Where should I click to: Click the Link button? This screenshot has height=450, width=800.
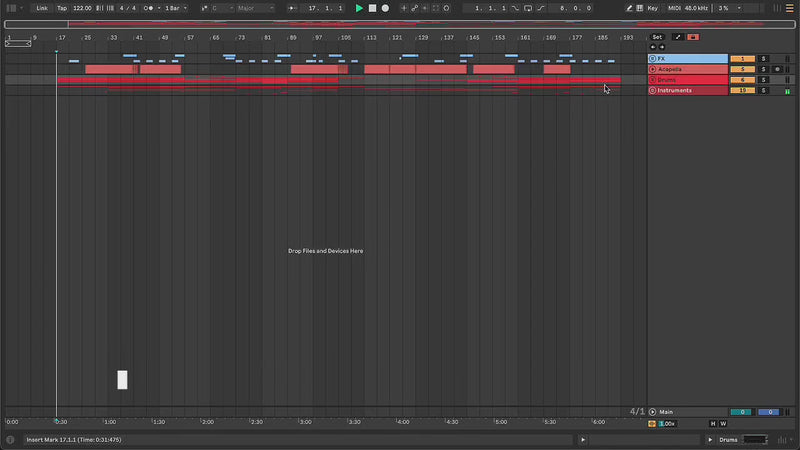click(42, 8)
